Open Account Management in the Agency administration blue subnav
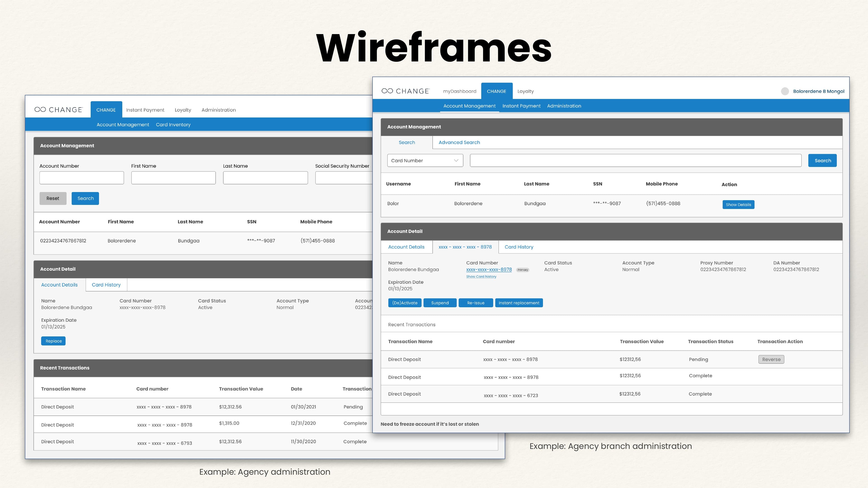The height and width of the screenshot is (488, 868). [123, 125]
